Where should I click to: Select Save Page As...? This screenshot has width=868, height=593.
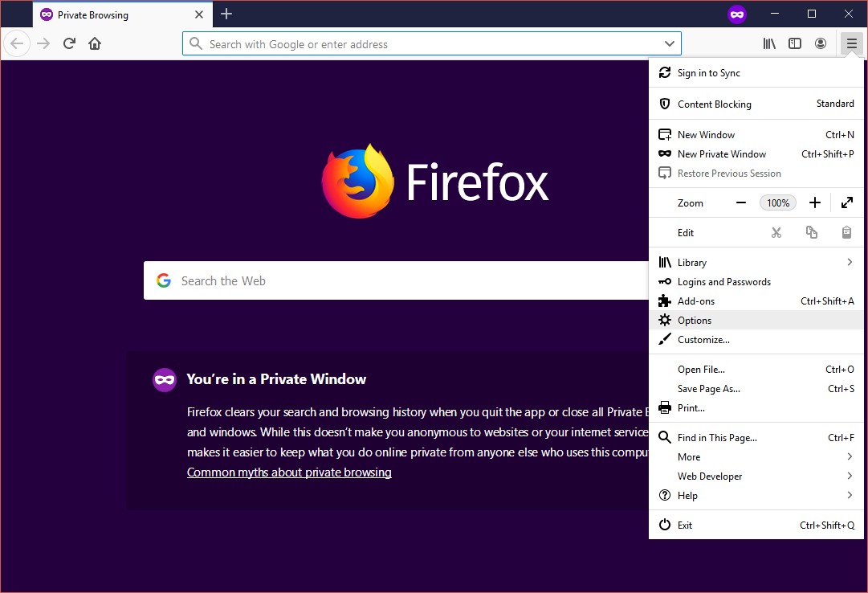tap(756, 389)
